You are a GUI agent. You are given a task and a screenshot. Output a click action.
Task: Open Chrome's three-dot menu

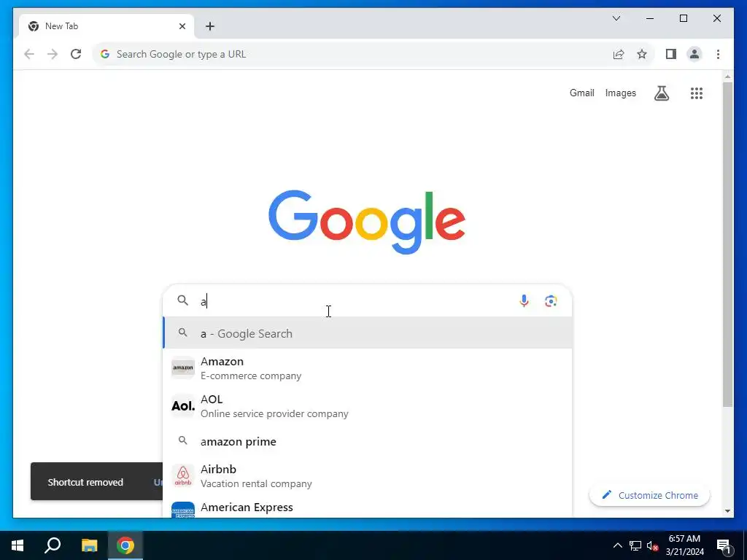click(x=718, y=54)
